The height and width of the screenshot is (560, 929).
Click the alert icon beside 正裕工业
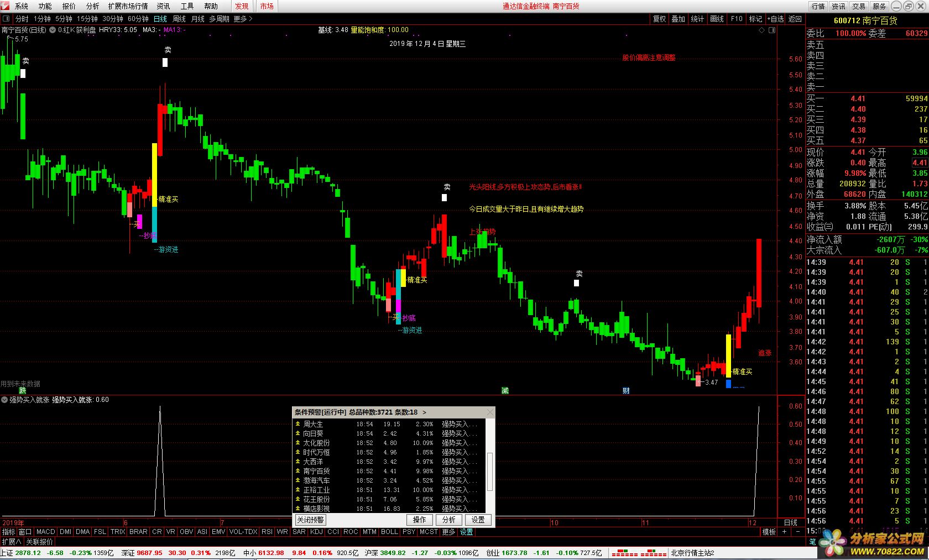click(298, 490)
